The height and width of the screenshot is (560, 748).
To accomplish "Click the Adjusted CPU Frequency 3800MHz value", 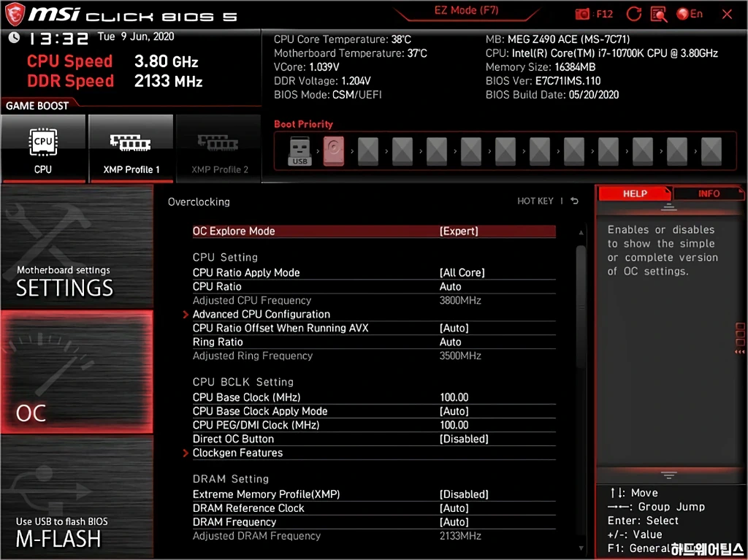I will [460, 301].
